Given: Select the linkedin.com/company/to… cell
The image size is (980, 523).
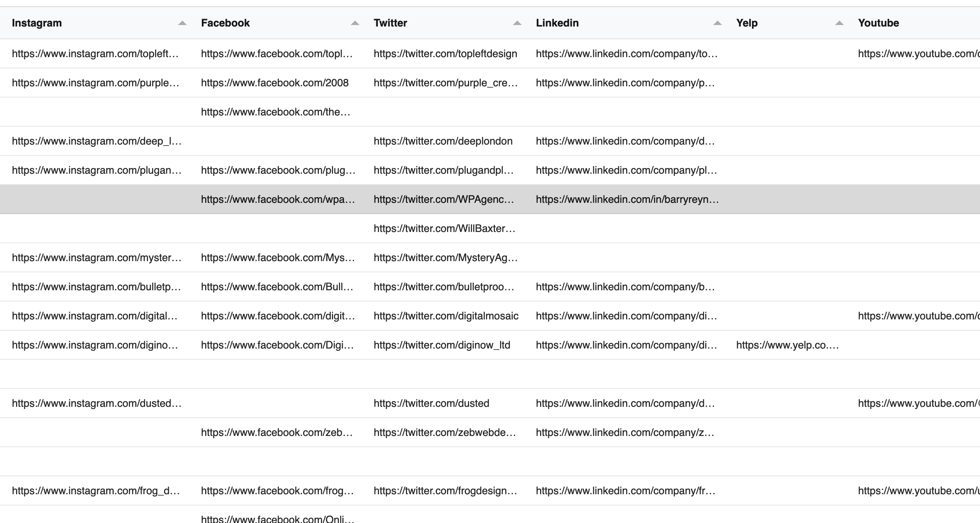Looking at the screenshot, I should coord(626,54).
